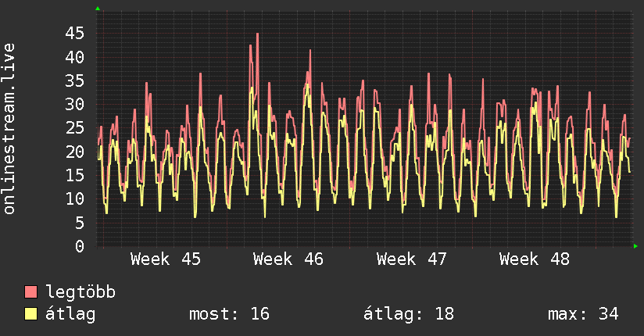Image resolution: width=644 pixels, height=336 pixels.
Task: Click the Week 48 axis label
Action: coord(535,259)
